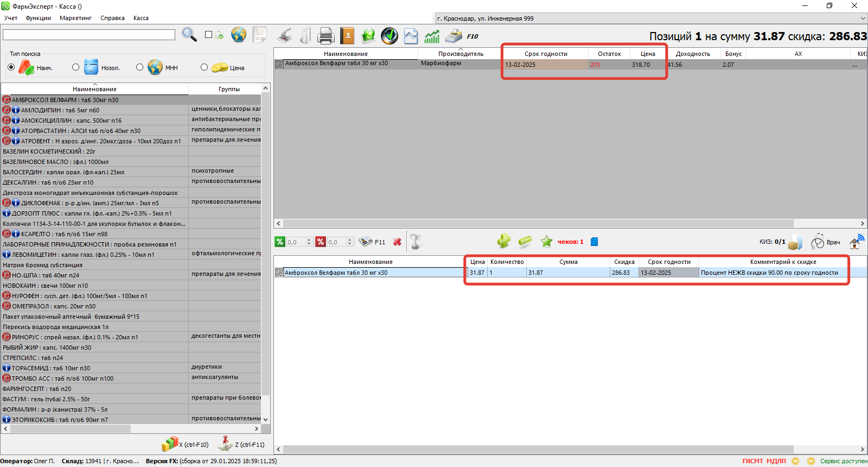Click the green star icon
The height and width of the screenshot is (467, 868).
[546, 242]
